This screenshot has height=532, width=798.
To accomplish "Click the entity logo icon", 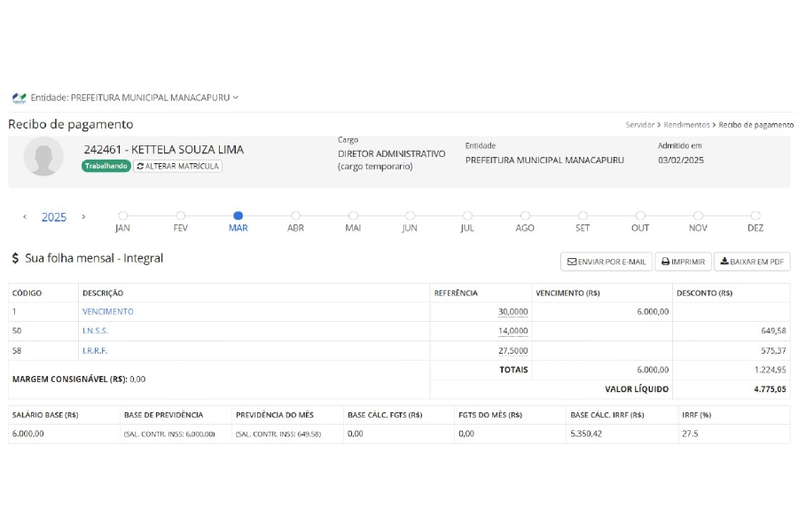I will tap(19, 98).
